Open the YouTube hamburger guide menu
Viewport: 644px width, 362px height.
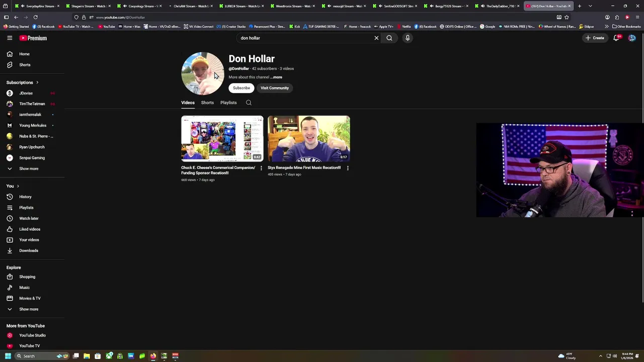tap(10, 38)
